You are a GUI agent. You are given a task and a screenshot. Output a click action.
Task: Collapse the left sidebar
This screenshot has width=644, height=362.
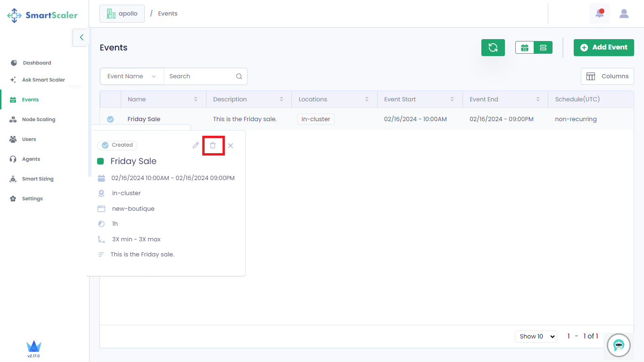click(x=81, y=37)
